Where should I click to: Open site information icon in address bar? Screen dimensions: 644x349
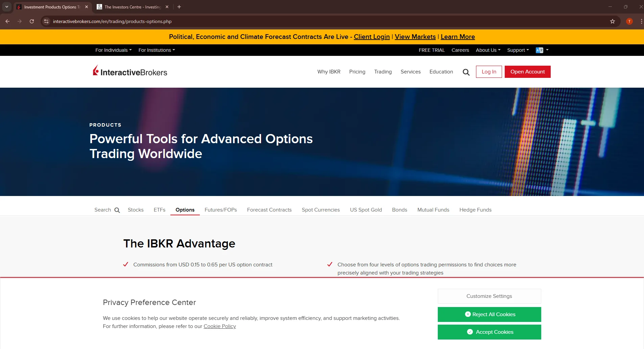[46, 21]
